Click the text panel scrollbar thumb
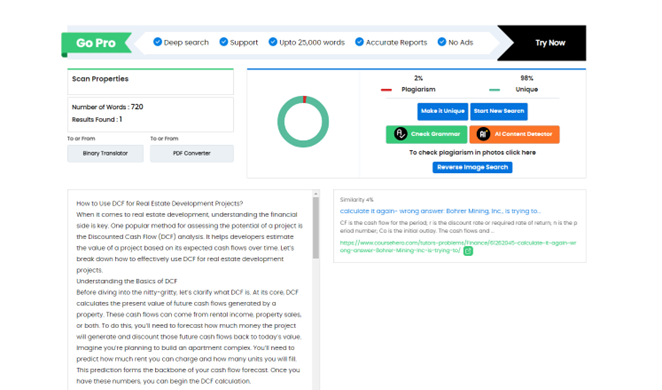This screenshot has height=390, width=662. tap(316, 228)
